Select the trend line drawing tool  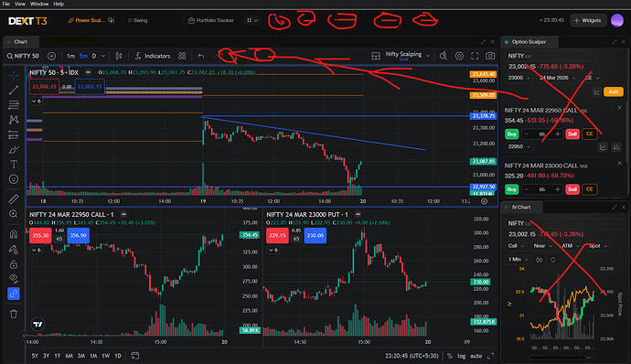14,90
